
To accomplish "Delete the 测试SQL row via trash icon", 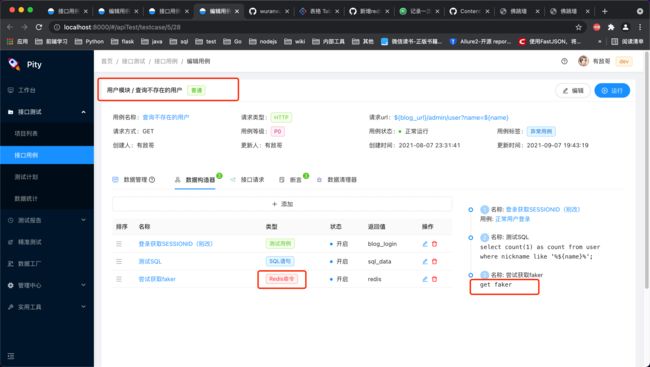I will 434,261.
